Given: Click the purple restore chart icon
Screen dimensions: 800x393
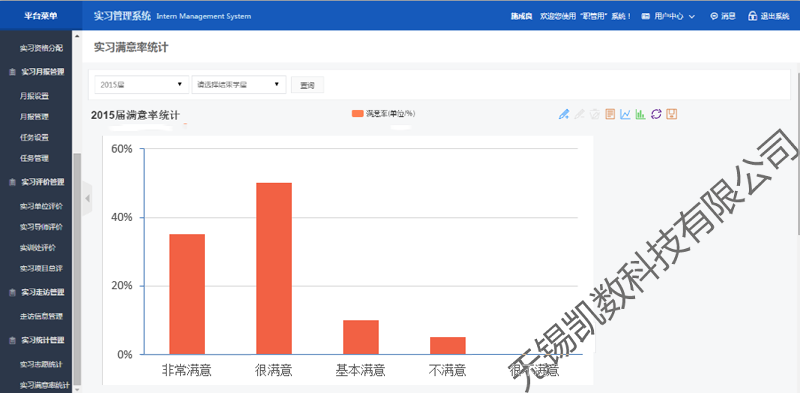Looking at the screenshot, I should [x=656, y=114].
